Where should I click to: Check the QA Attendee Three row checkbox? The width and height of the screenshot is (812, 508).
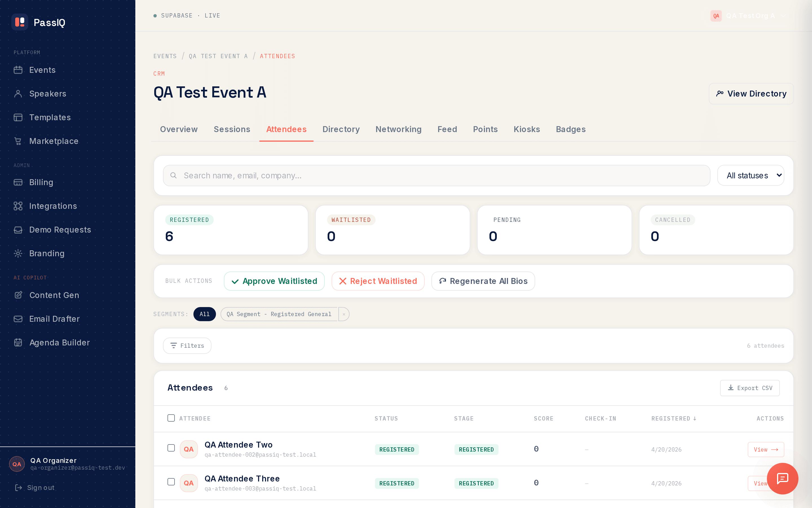pyautogui.click(x=171, y=482)
